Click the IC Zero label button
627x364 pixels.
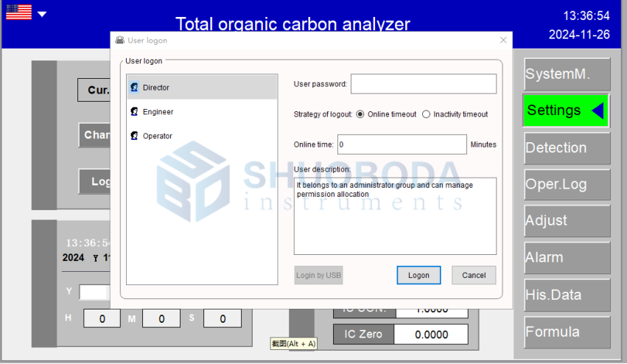(363, 334)
